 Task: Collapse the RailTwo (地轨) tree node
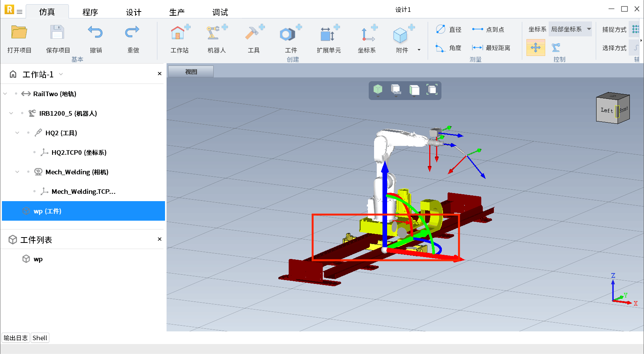pyautogui.click(x=5, y=94)
